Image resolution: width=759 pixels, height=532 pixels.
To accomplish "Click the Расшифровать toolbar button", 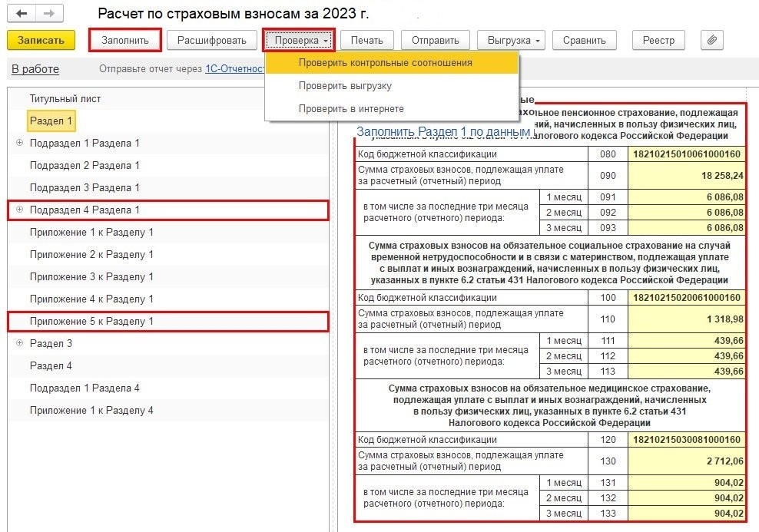I will 211,40.
